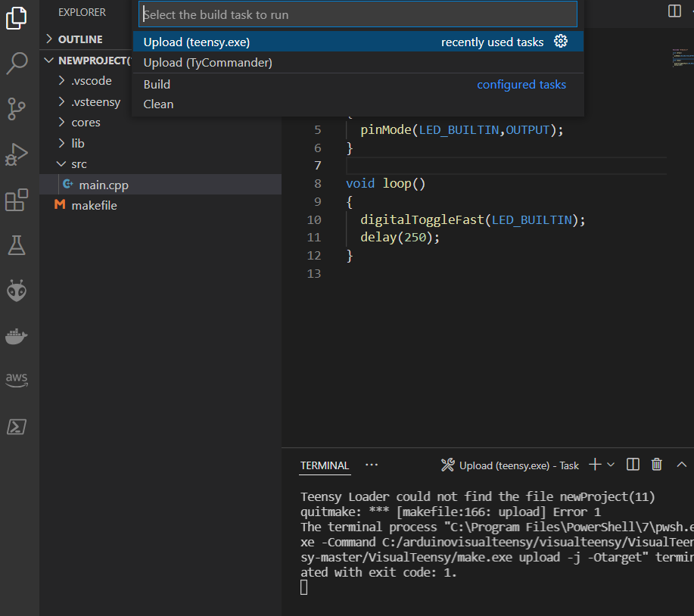Split the editor using the top-right icon
The image size is (694, 616).
674,11
